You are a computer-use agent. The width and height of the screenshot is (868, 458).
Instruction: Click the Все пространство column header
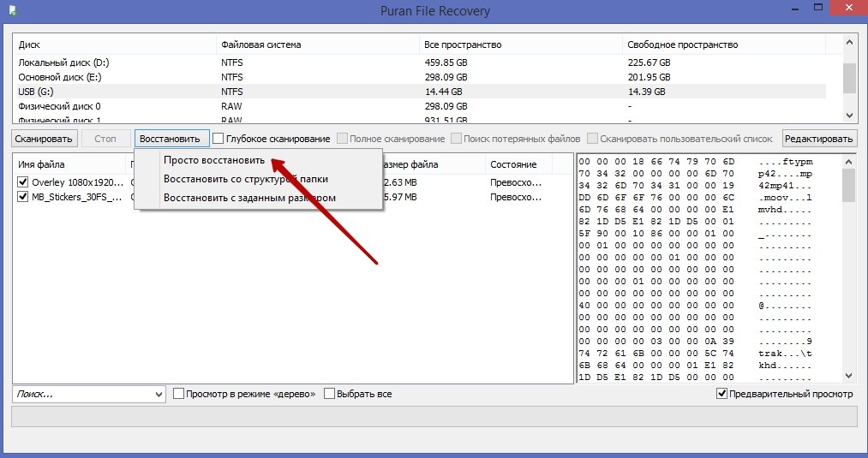pos(521,45)
